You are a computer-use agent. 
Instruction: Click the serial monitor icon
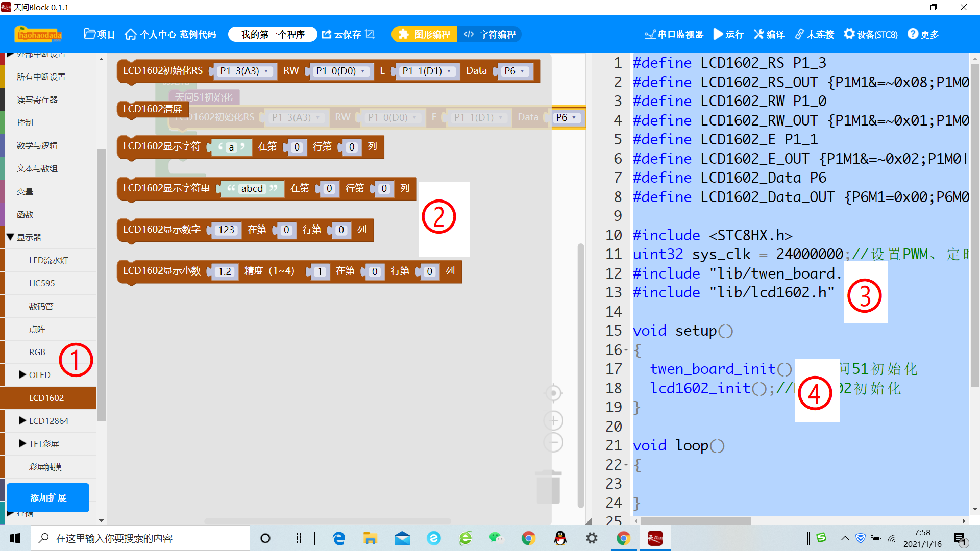(650, 34)
